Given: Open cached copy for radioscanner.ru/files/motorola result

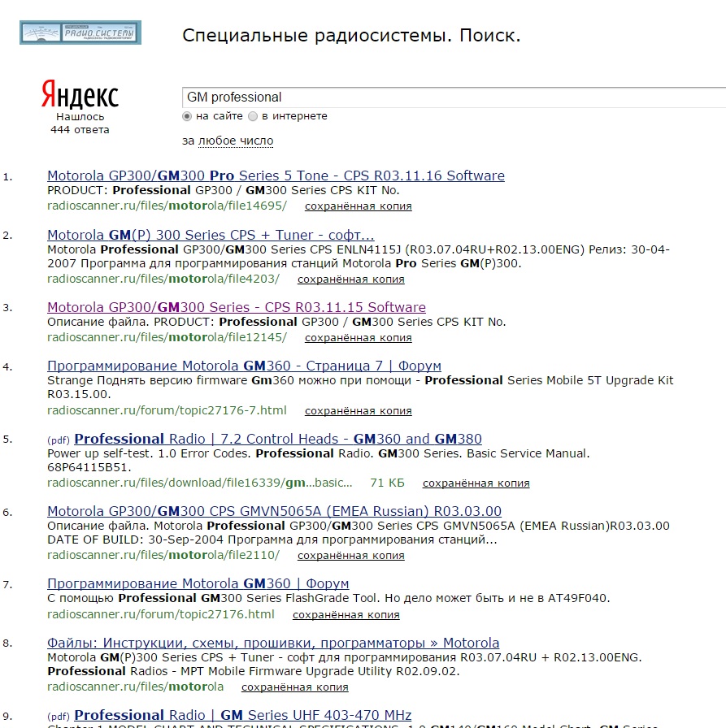Looking at the screenshot, I should click(x=295, y=687).
